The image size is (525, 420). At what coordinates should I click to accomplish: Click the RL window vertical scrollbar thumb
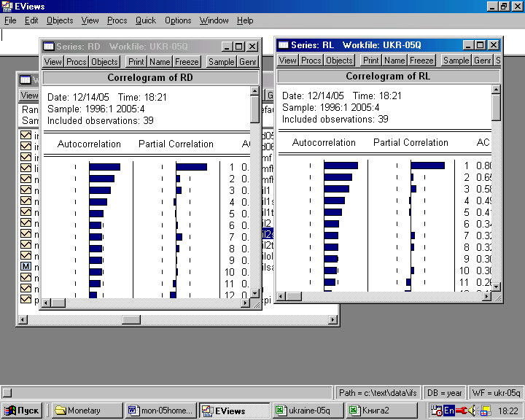pos(497,107)
